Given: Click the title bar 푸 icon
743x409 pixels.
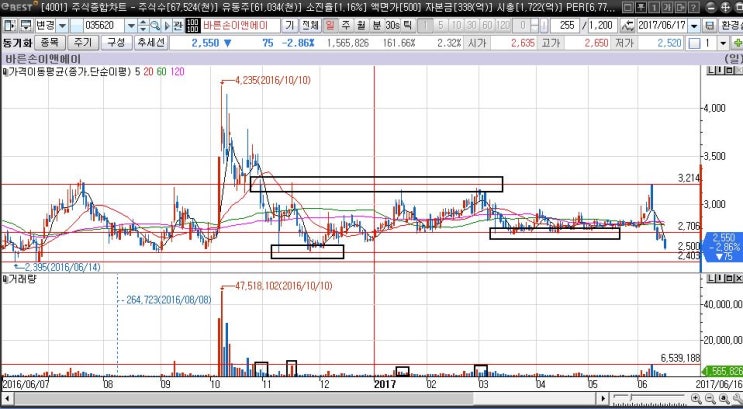Looking at the screenshot, I should 641,7.
